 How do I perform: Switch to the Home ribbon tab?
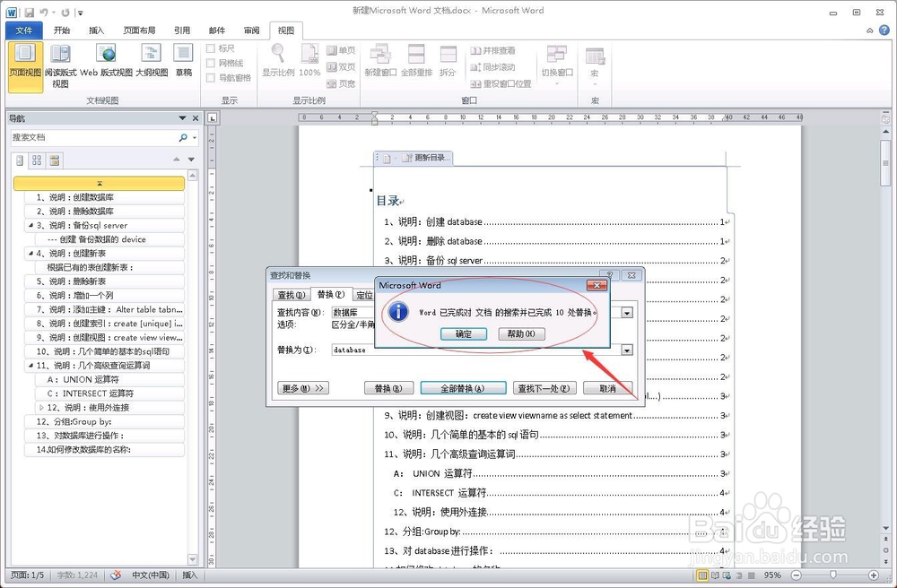coord(63,30)
